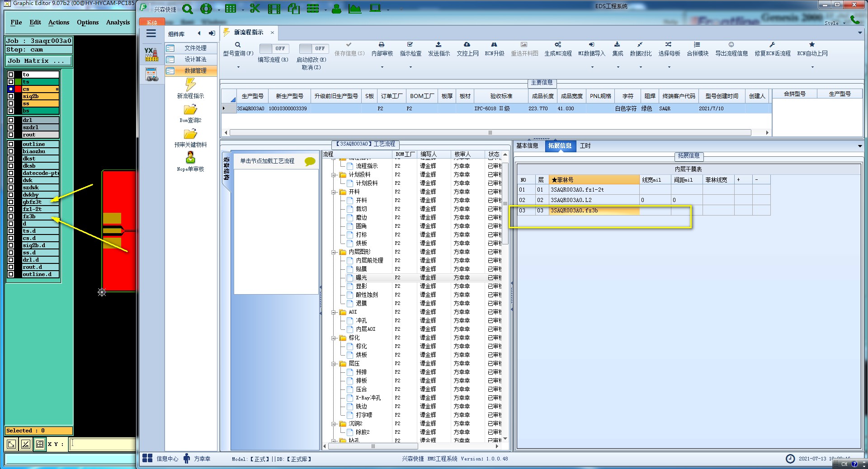Viewport: 868px width, 469px height.
Task: Click 发送指示 upload button
Action: [439, 49]
